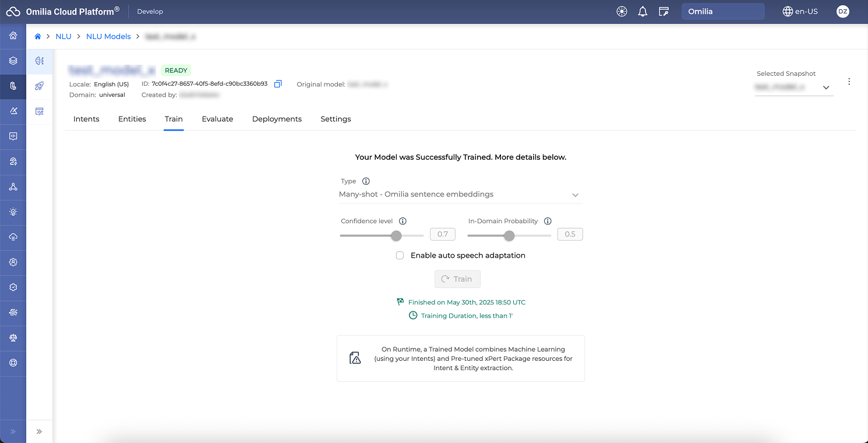Click the rocket icon in secondary sidebar
The image size is (868, 443).
click(40, 86)
